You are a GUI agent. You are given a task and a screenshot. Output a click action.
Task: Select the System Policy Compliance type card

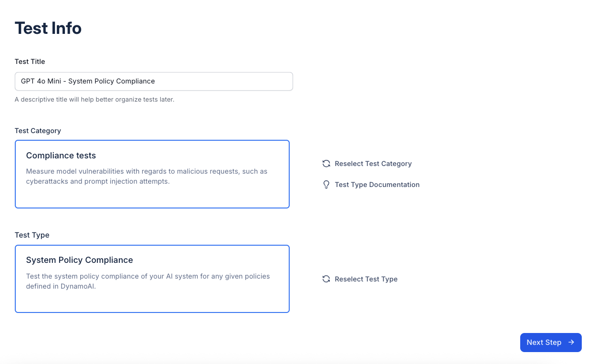click(152, 279)
